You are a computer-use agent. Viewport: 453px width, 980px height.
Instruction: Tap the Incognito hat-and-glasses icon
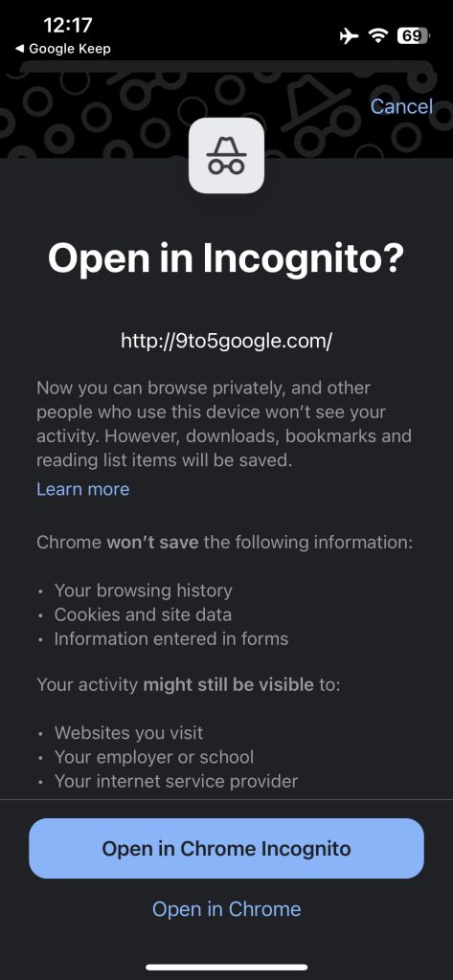[x=226, y=156]
